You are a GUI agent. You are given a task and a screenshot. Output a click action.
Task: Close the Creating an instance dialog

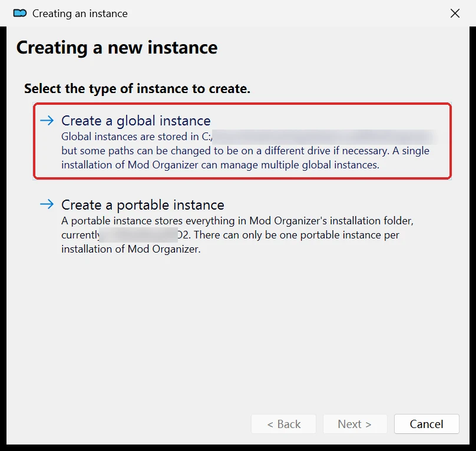click(x=455, y=14)
